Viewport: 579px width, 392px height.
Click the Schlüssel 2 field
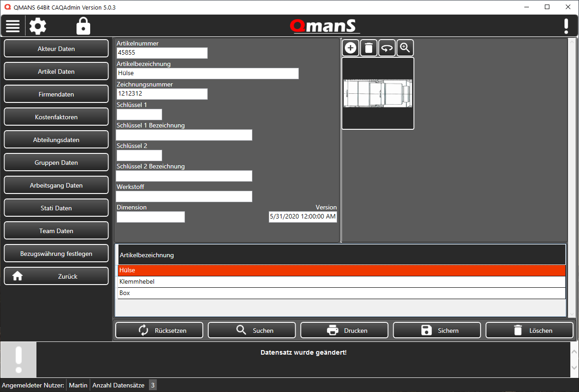(x=139, y=155)
